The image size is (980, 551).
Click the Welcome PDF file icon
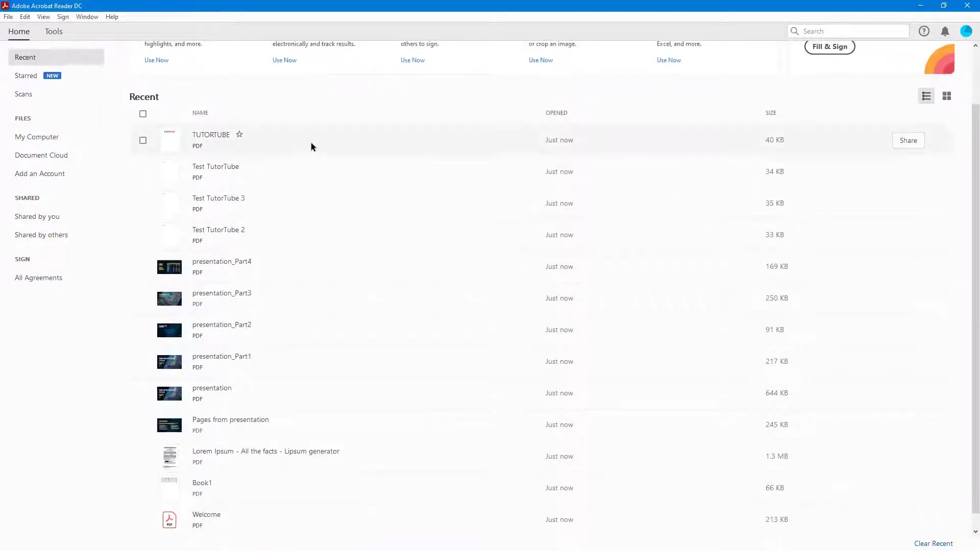[169, 519]
